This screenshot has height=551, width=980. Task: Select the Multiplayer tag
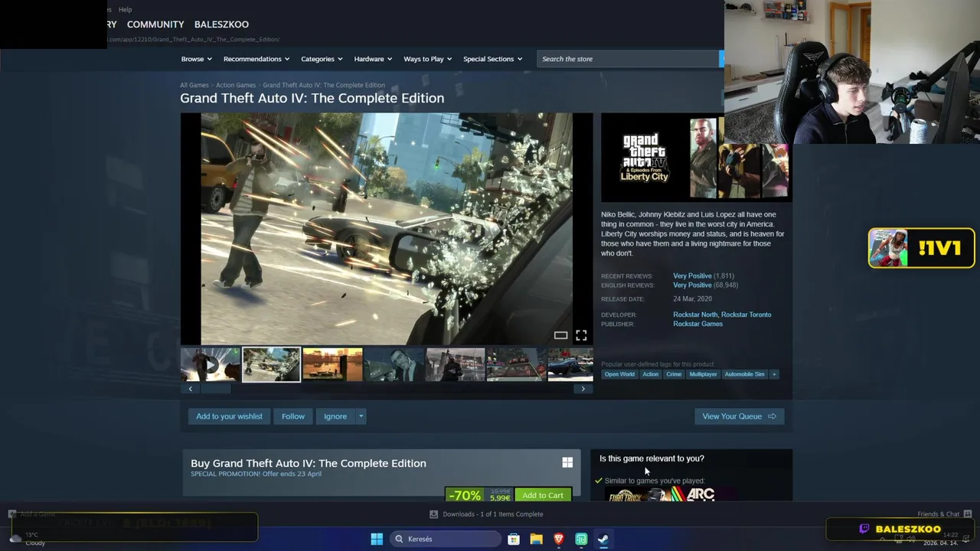(x=703, y=374)
